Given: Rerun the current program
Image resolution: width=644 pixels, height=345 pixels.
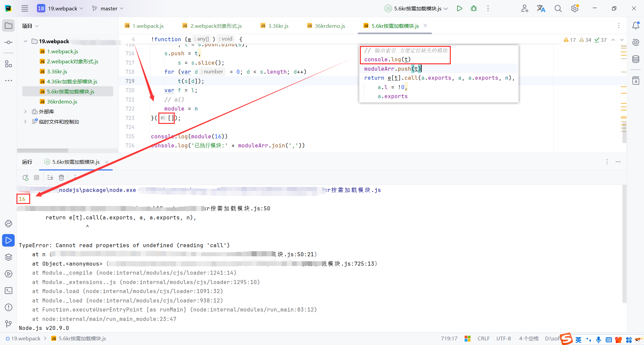Looking at the screenshot, I should pos(25,178).
